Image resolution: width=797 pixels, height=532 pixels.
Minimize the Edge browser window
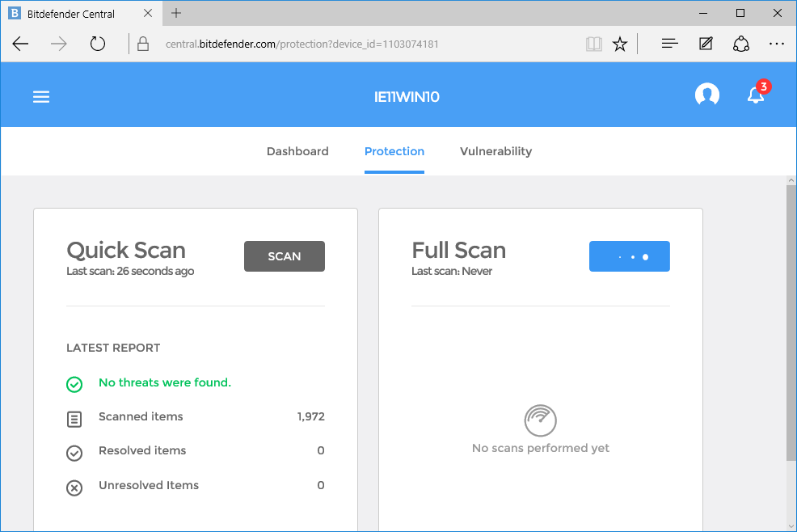click(703, 13)
